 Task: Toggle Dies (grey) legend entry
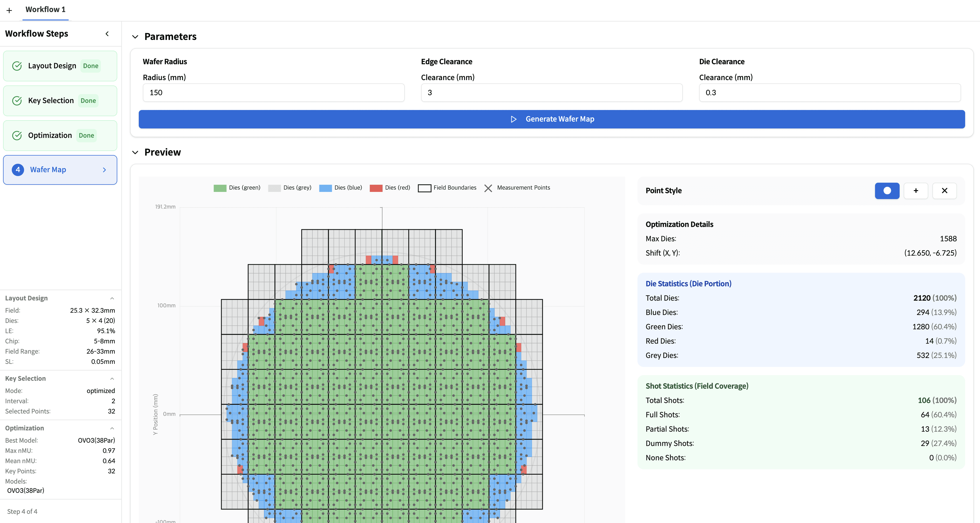[290, 188]
